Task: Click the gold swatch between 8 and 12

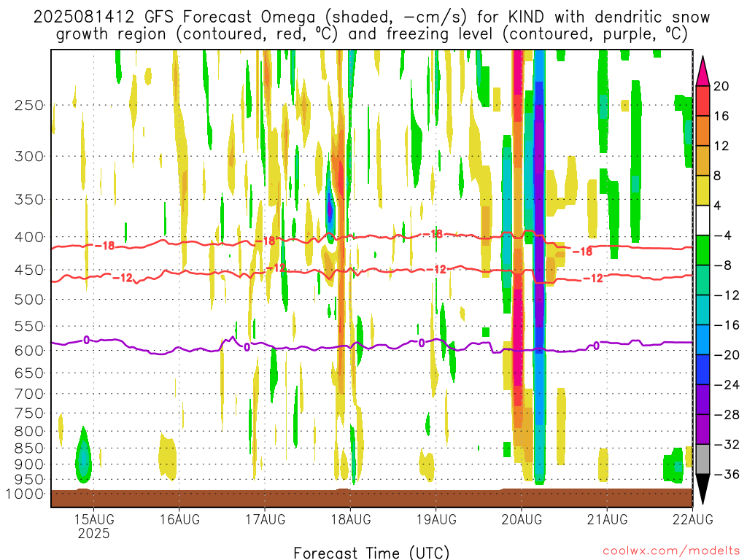Action: tap(703, 161)
